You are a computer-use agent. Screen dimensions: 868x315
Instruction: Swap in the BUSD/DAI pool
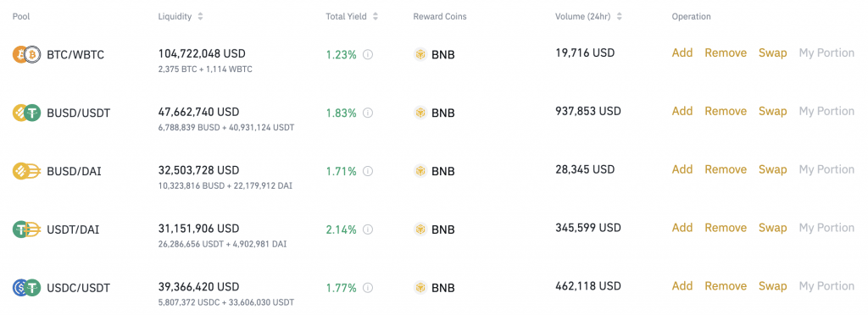pos(773,169)
